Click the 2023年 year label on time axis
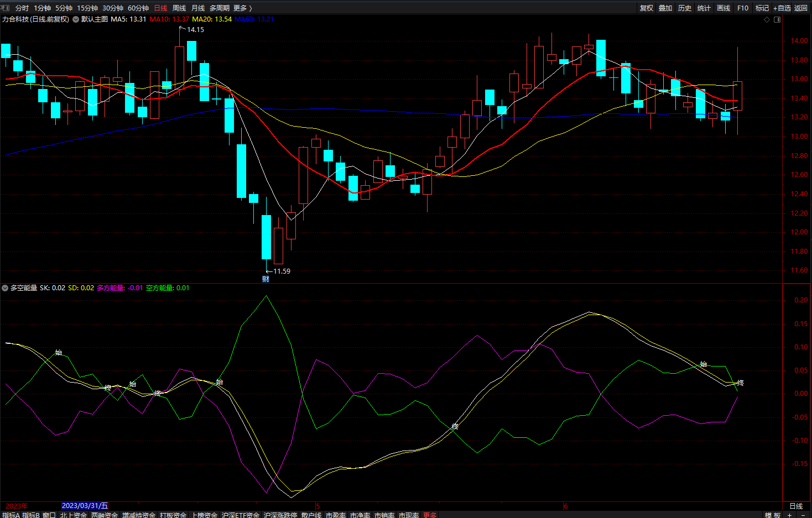 17,506
